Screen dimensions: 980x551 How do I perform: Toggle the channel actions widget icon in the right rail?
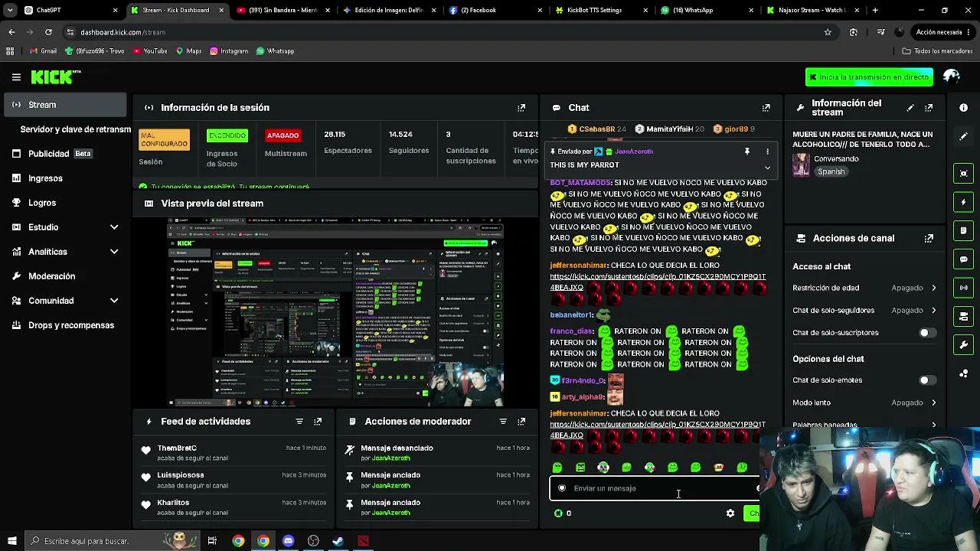pos(964,316)
